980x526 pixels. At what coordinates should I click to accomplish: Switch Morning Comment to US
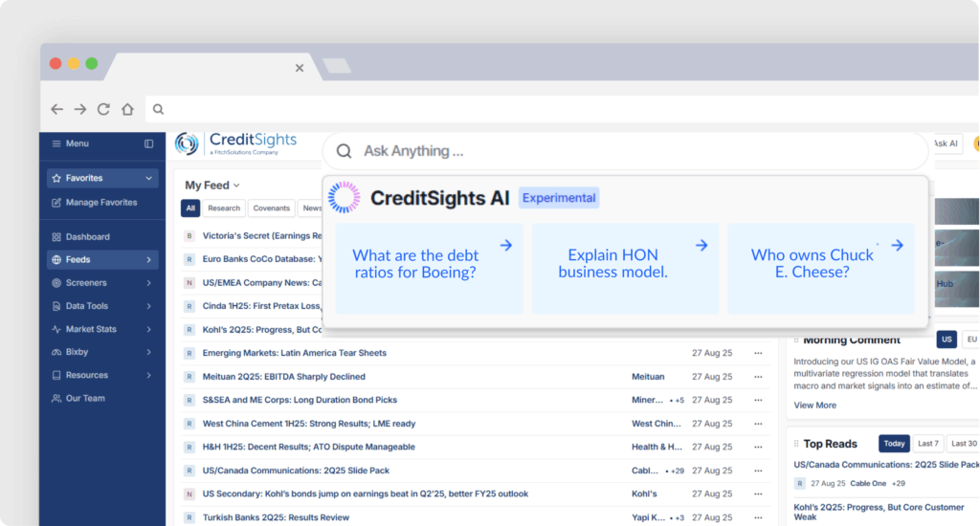947,340
